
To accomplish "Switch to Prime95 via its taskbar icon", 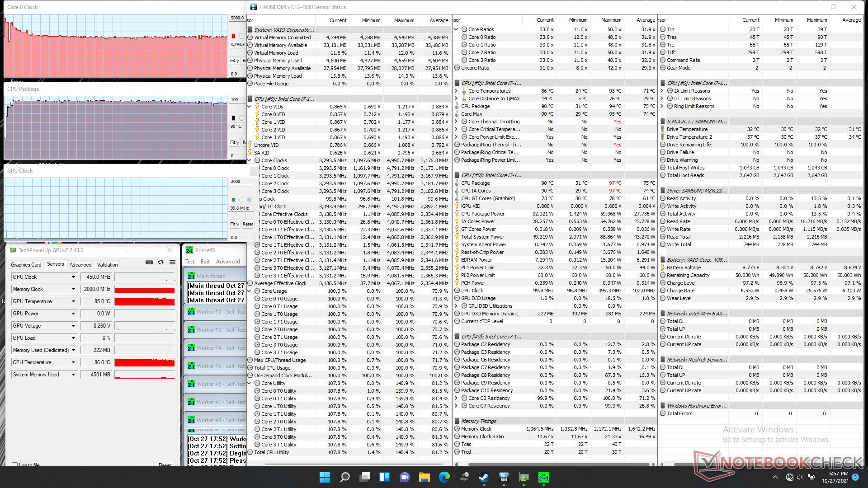I will [x=544, y=477].
